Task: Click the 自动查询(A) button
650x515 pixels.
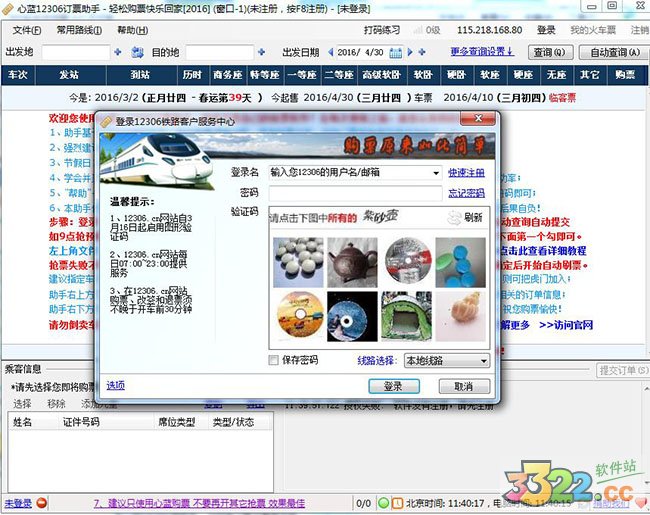Action: pos(615,52)
